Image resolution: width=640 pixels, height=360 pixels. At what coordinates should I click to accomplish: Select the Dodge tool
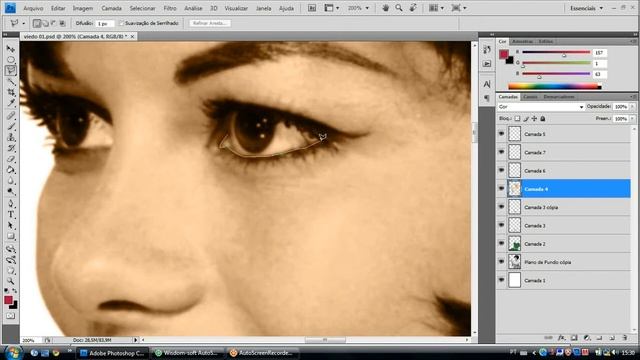point(11,192)
